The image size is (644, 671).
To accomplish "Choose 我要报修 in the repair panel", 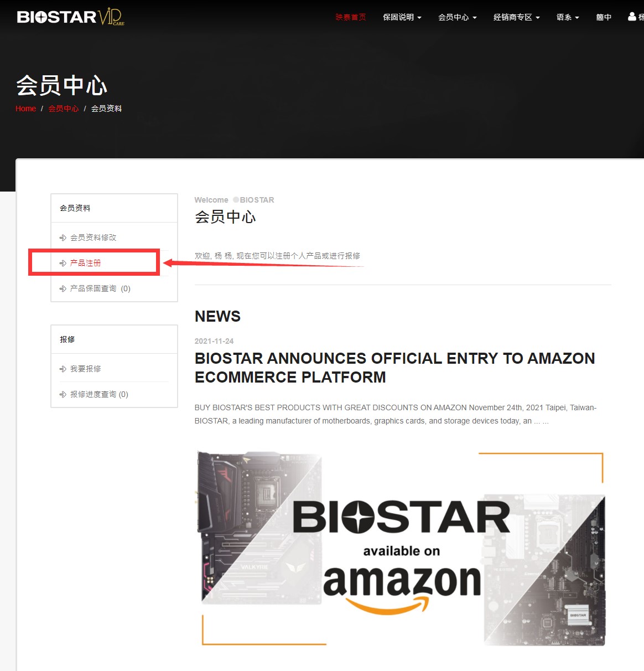I will coord(85,369).
